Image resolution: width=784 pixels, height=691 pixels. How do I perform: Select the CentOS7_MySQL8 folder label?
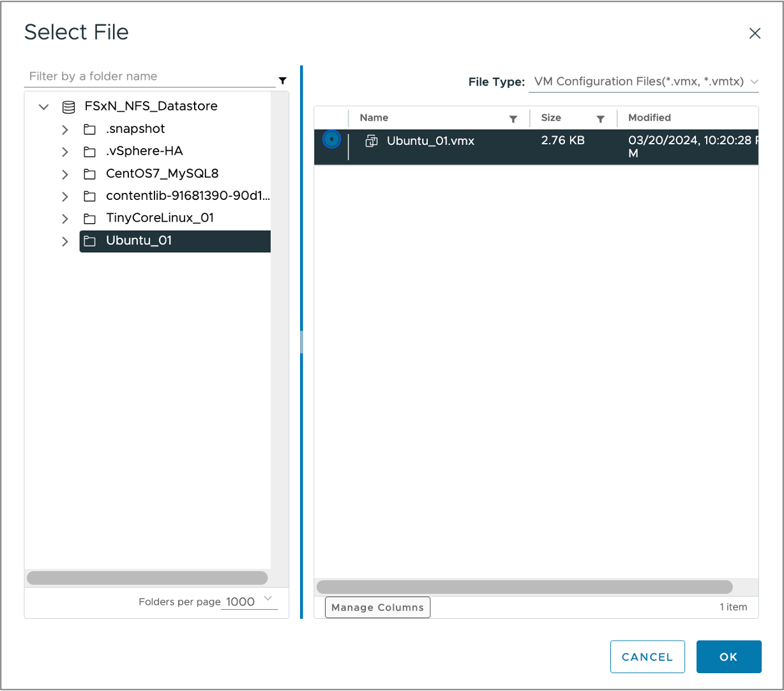coord(162,174)
